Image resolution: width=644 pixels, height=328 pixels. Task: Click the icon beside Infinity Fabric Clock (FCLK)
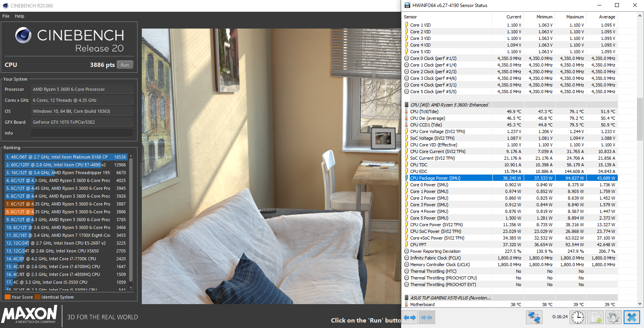(407, 258)
